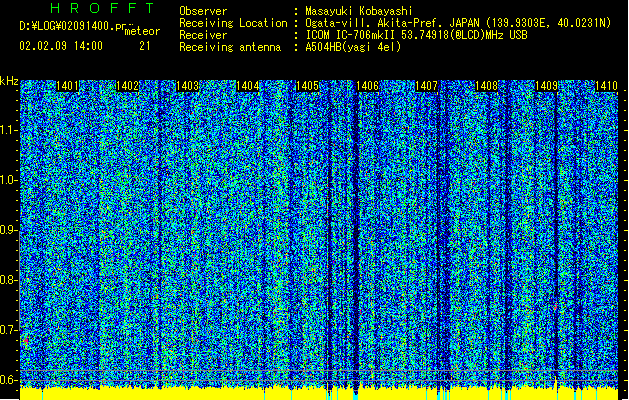The width and height of the screenshot is (629, 400).
Task: Select the ICOM IC-706mkII receiver text
Action: pyautogui.click(x=416, y=35)
